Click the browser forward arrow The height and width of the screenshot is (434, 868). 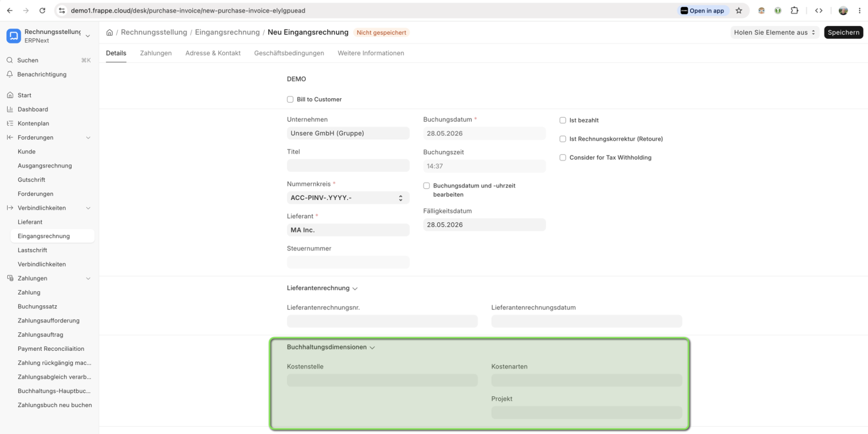tap(26, 10)
